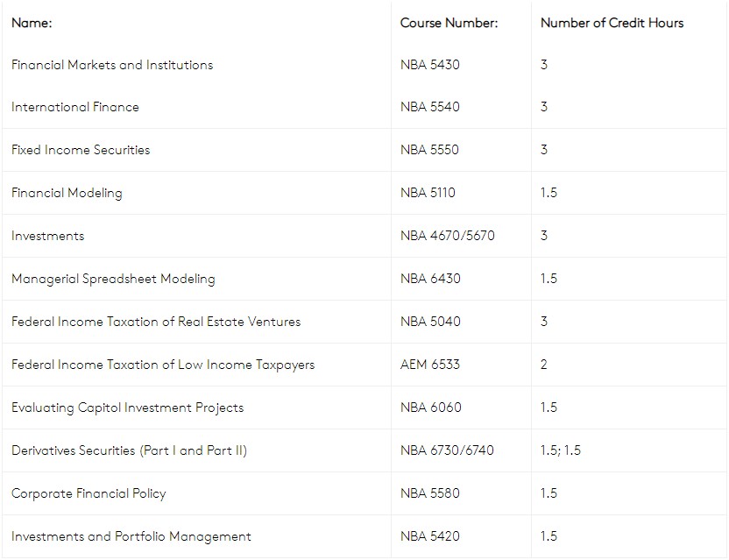Viewport: 729px width, 560px height.
Task: Click course number AEM 6533
Action: click(429, 365)
